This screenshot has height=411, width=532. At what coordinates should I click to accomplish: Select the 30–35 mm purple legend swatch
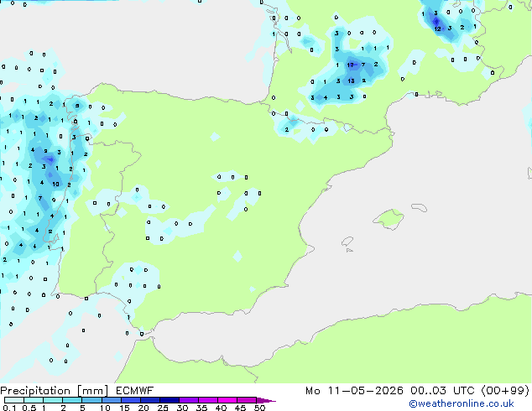click(x=189, y=400)
